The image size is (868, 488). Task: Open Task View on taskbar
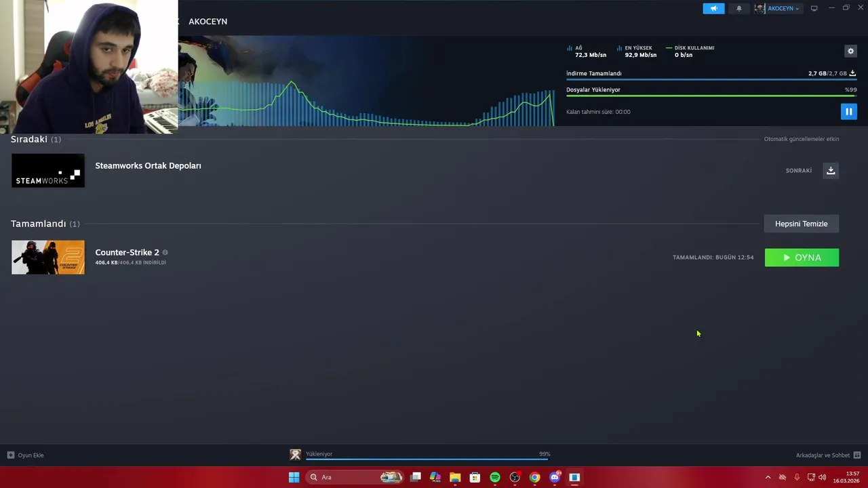pyautogui.click(x=416, y=477)
